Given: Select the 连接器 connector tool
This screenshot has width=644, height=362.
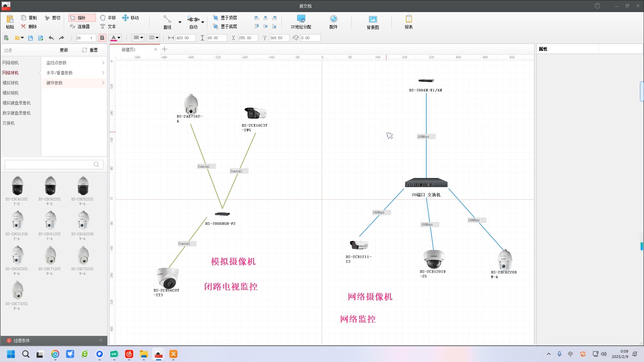Looking at the screenshot, I should coord(80,26).
